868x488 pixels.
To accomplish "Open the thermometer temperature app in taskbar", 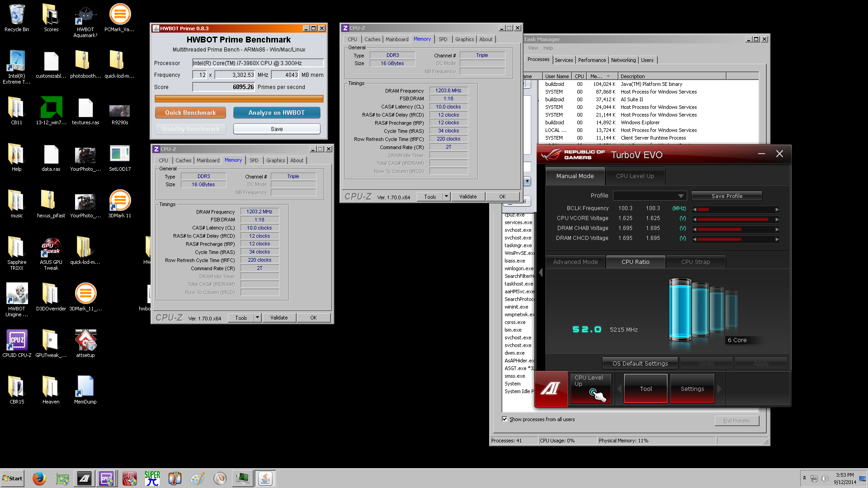I will (x=175, y=479).
